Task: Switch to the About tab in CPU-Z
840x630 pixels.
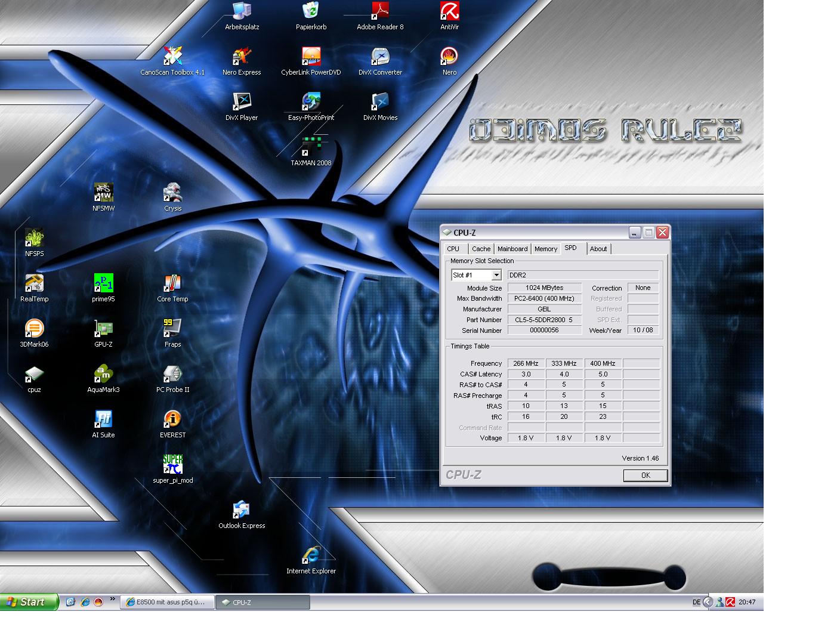Action: [x=598, y=249]
